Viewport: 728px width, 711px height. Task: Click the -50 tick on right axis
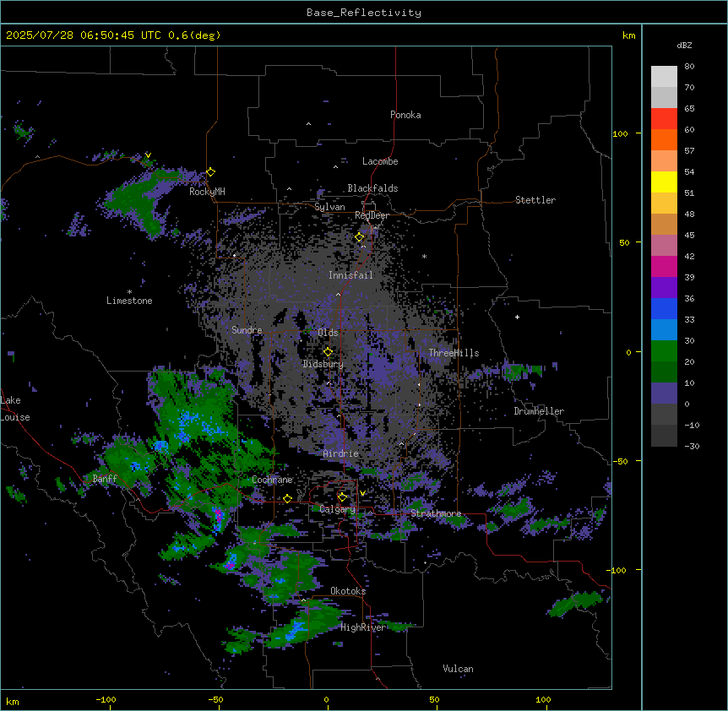620,461
